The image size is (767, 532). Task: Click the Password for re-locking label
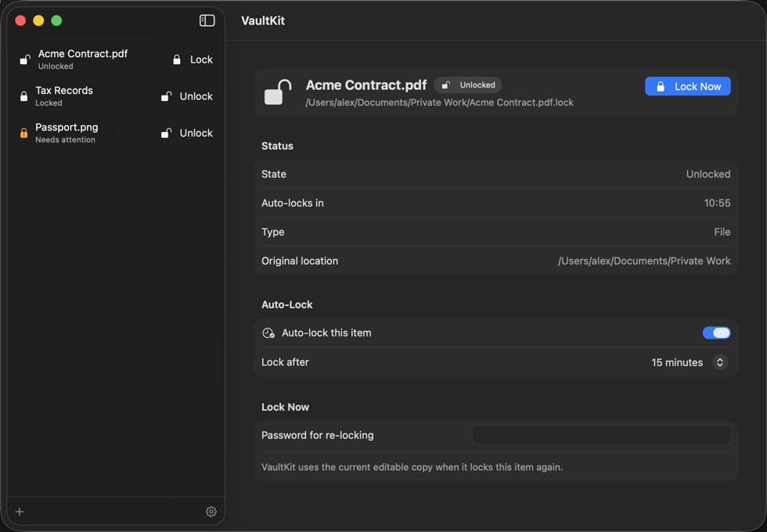point(318,435)
